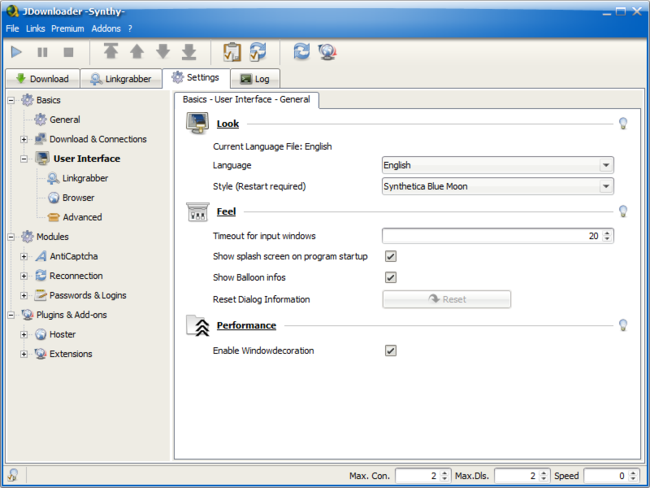
Task: Pause downloads using the pause icon
Action: click(42, 52)
